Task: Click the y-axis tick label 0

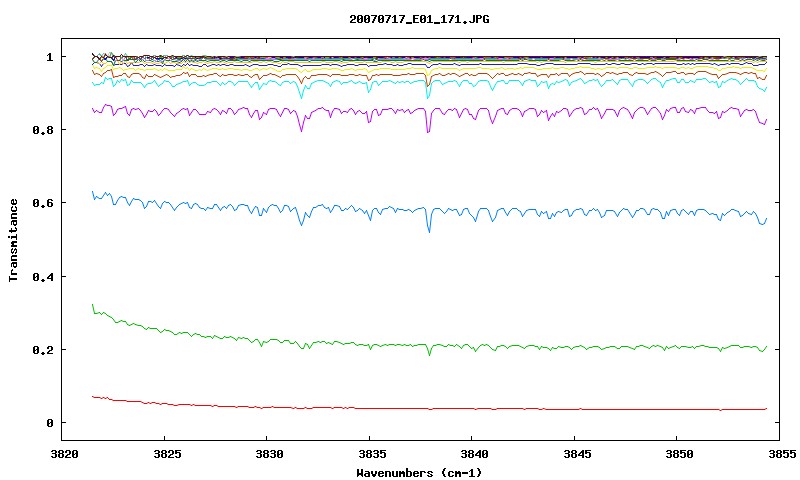Action: pyautogui.click(x=49, y=423)
